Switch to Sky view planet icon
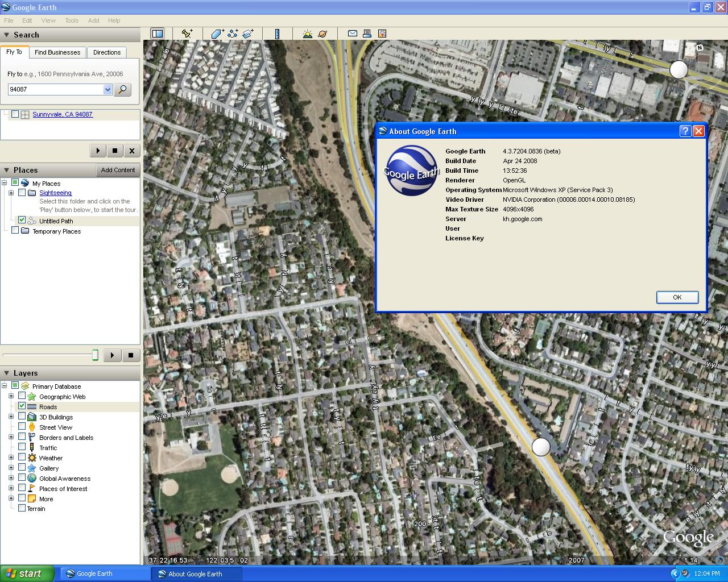 coord(322,34)
